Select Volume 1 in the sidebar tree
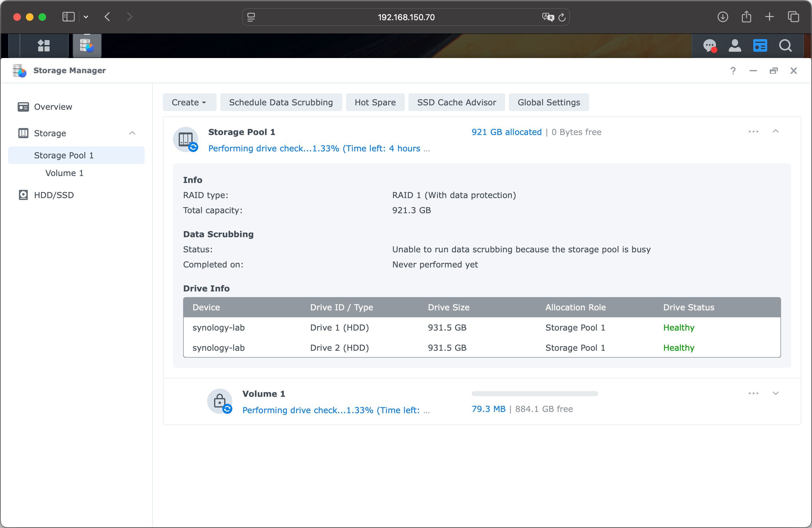 pyautogui.click(x=64, y=173)
